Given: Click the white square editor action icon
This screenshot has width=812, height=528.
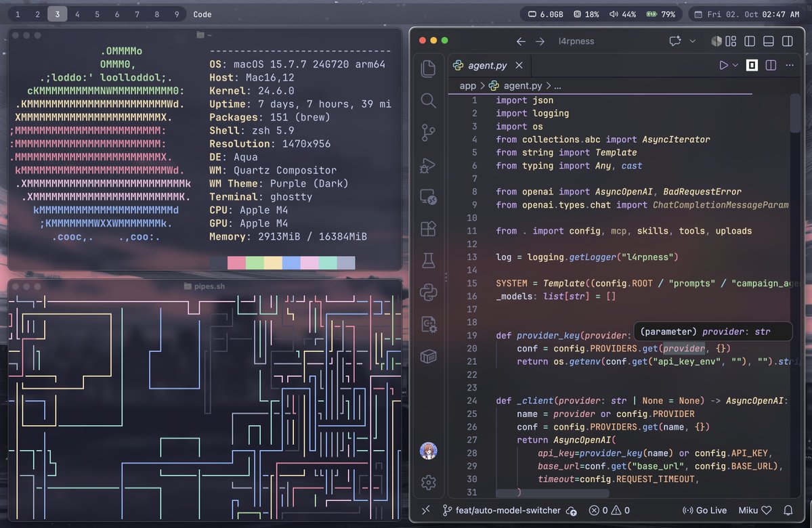Looking at the screenshot, I should click(752, 65).
